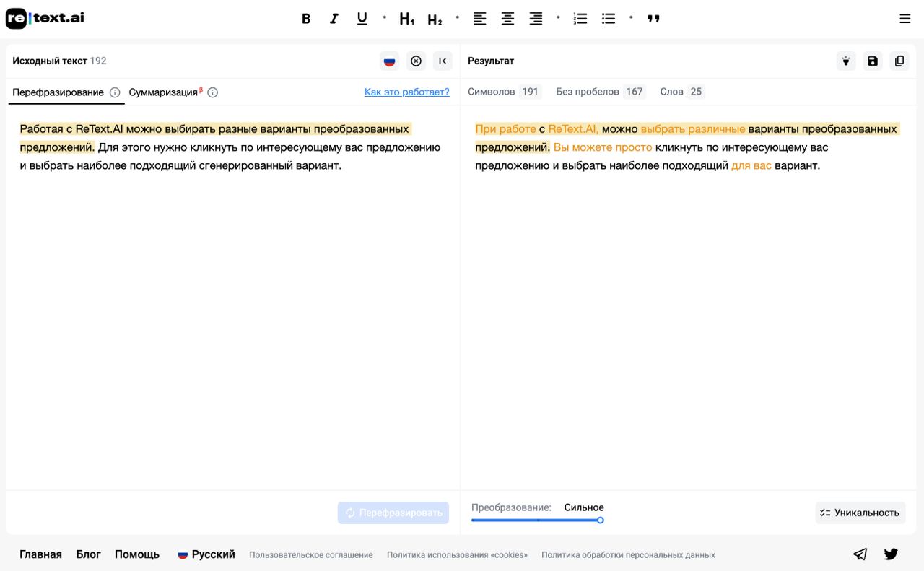Toggle underline formatting
Viewport: 924px width, 571px height.
point(362,19)
